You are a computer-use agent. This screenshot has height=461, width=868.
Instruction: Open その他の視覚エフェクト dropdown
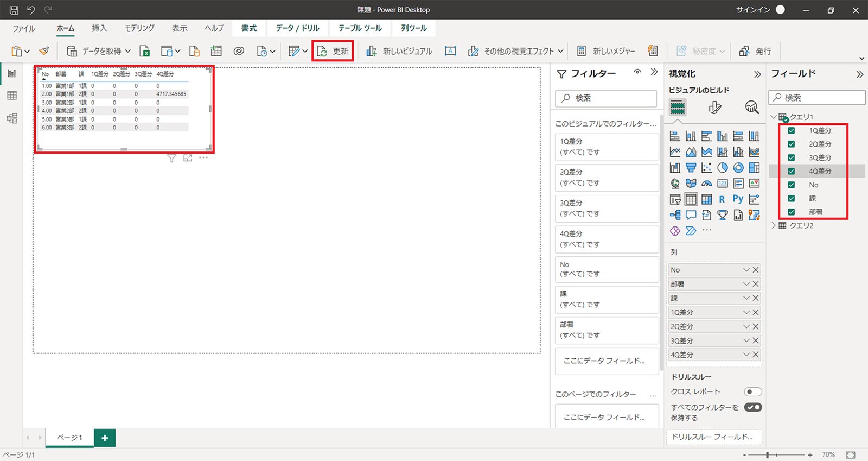[x=560, y=51]
